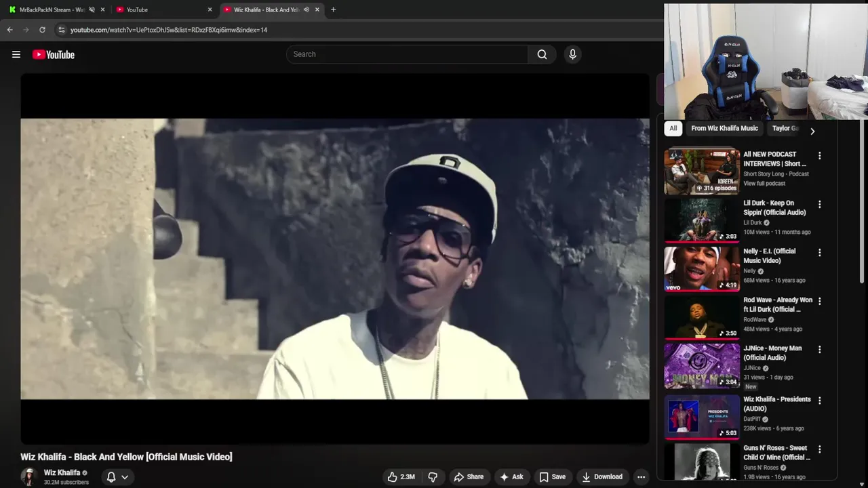Dislike the video with thumbs down
Screen dimensions: 868x488
pyautogui.click(x=433, y=477)
